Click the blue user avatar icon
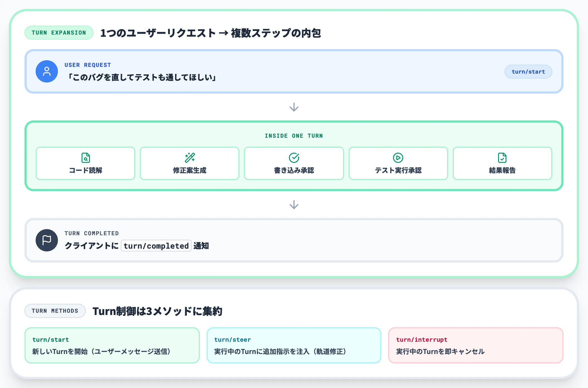Screen dimensions: 588x388 click(x=47, y=71)
